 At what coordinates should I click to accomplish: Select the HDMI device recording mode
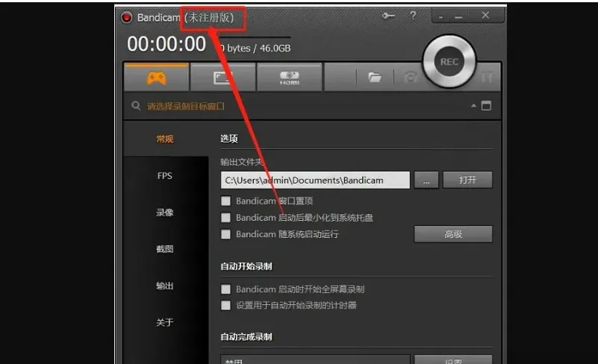coord(290,78)
